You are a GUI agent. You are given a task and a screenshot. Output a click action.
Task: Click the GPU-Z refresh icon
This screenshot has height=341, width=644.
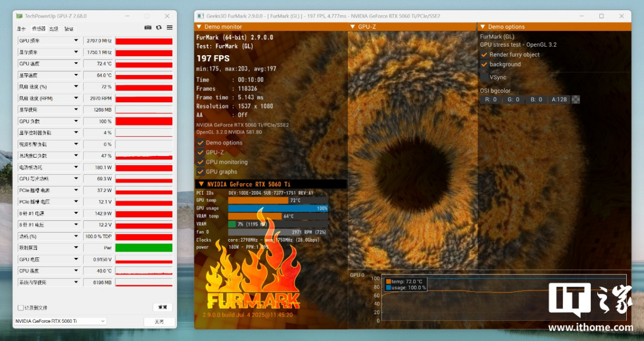[x=159, y=27]
